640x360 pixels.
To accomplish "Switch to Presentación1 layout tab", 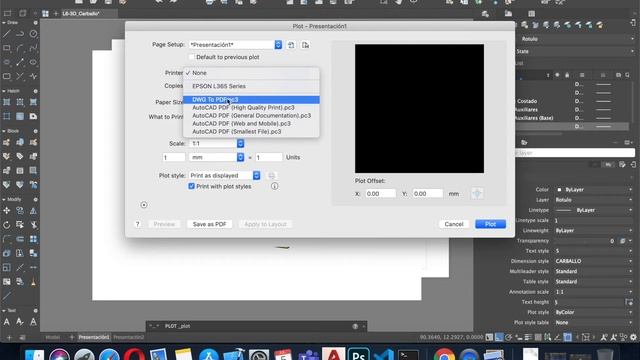I will point(93,337).
